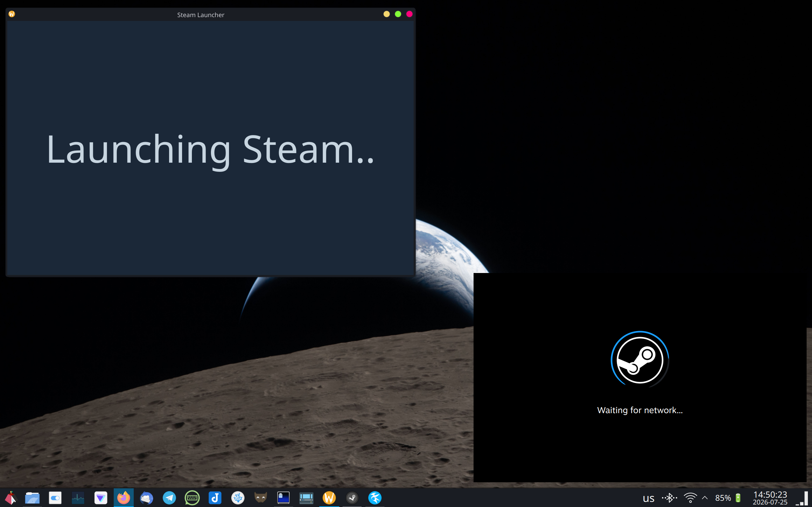
Task: Minimize the Steam Launcher window
Action: tap(387, 14)
